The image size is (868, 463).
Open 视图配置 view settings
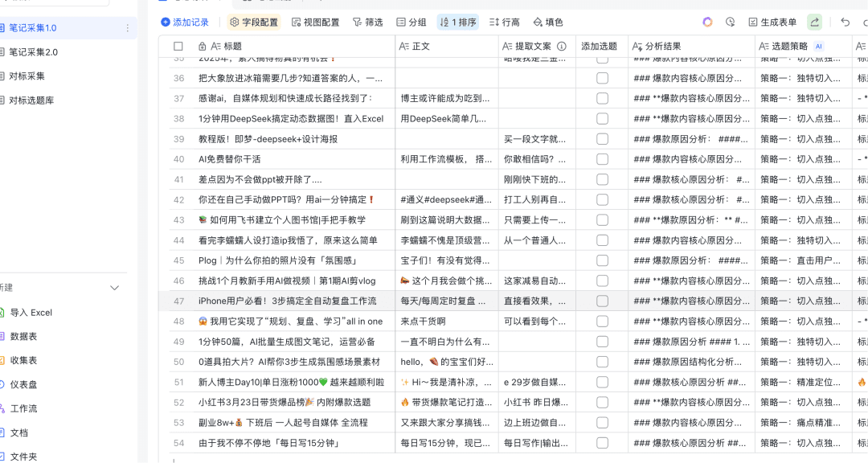[316, 23]
